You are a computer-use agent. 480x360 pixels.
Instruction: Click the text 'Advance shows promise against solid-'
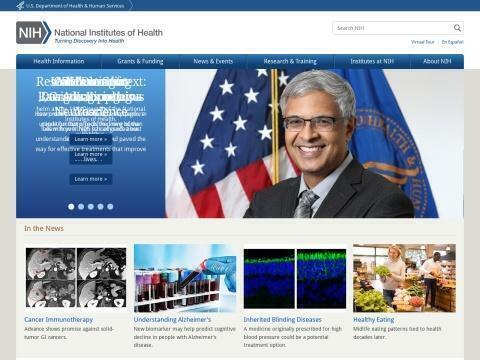pos(69,329)
